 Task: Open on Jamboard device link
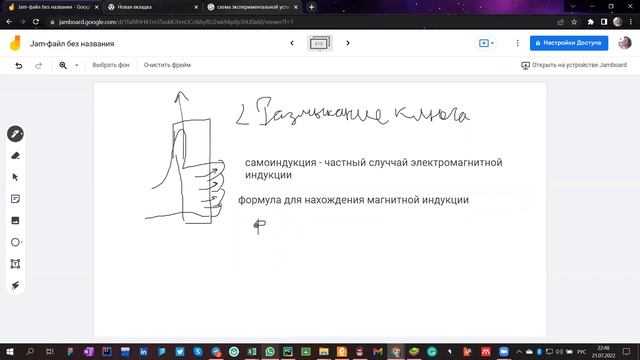[x=574, y=65]
